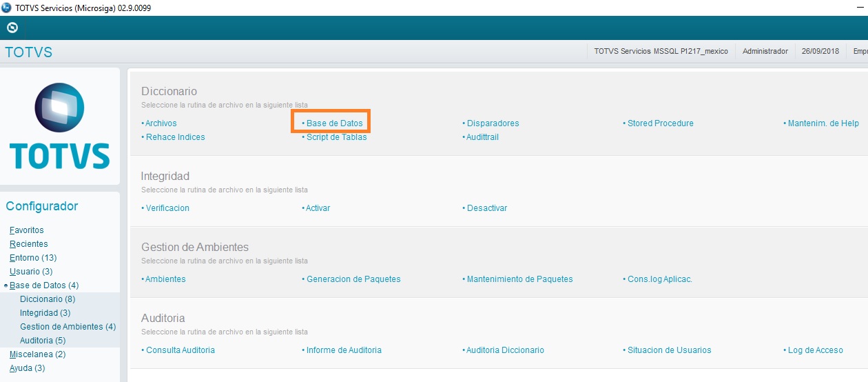Select Diccionario (8) submenu item
This screenshot has height=382, width=868.
48,299
